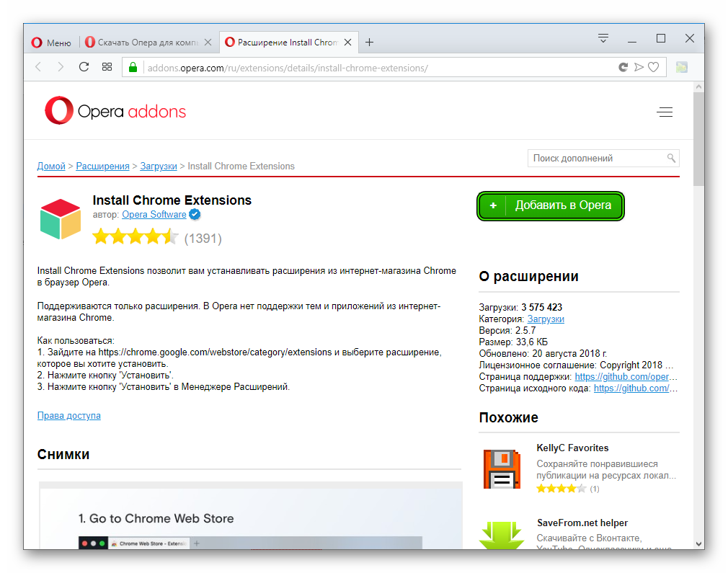The height and width of the screenshot is (573, 728).
Task: Click the rating count (1391)
Action: click(x=203, y=238)
